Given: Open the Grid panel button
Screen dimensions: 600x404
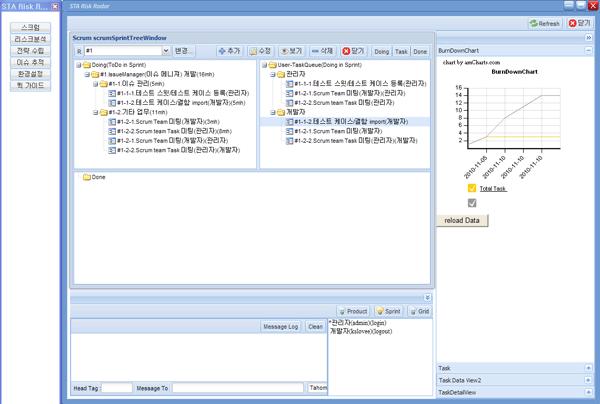Looking at the screenshot, I should point(419,312).
